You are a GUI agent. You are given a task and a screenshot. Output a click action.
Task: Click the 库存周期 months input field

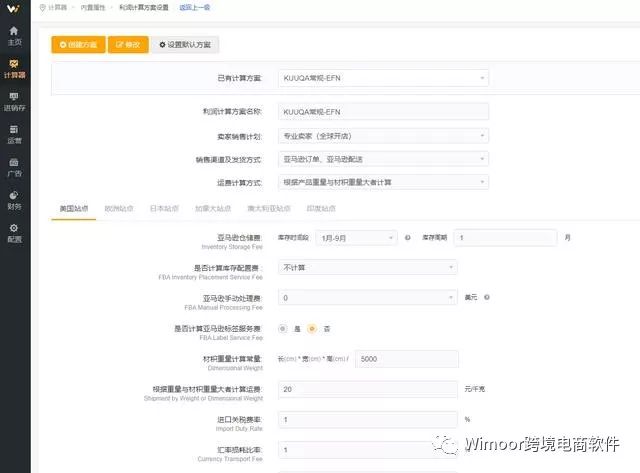point(505,238)
